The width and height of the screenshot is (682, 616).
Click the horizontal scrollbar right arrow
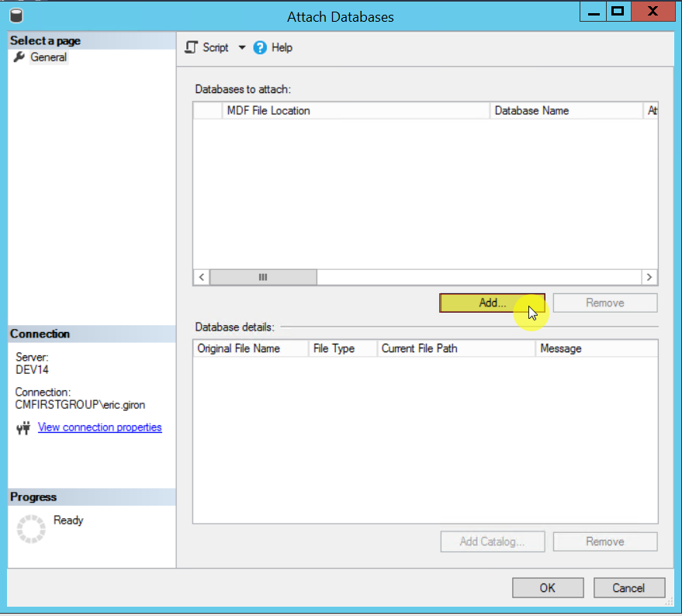coord(649,277)
